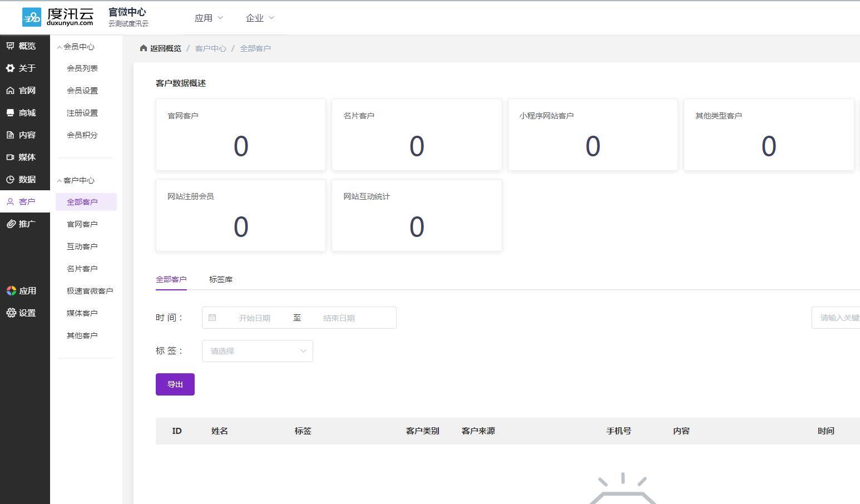Click the 网站注册会员 statistics card
Image resolution: width=860 pixels, height=504 pixels.
241,215
